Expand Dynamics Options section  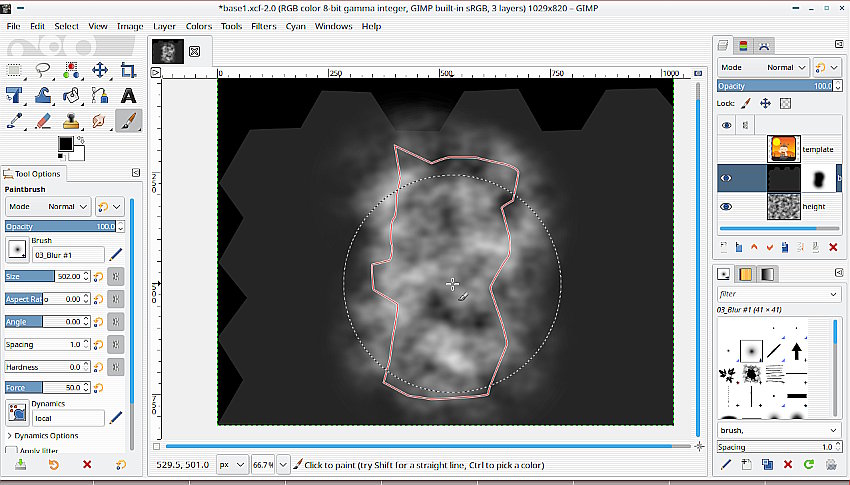tap(10, 436)
